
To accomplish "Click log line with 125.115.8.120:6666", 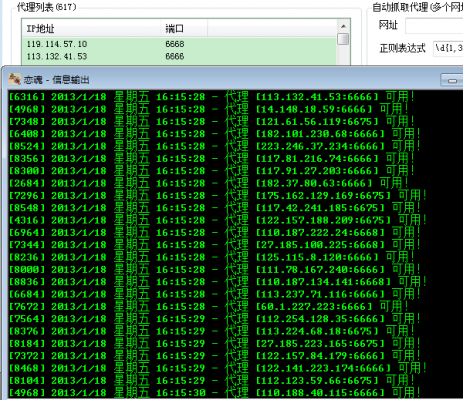I will coord(212,257).
